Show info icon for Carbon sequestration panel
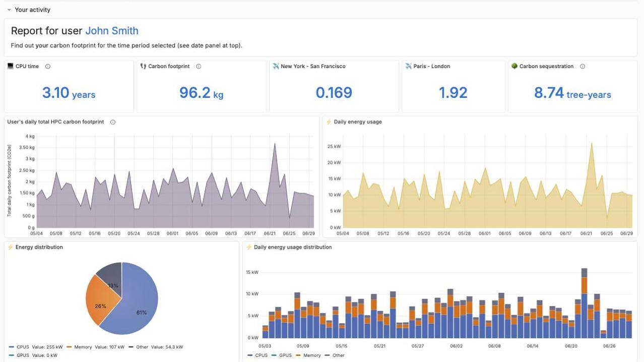This screenshot has height=362, width=644. pos(583,67)
